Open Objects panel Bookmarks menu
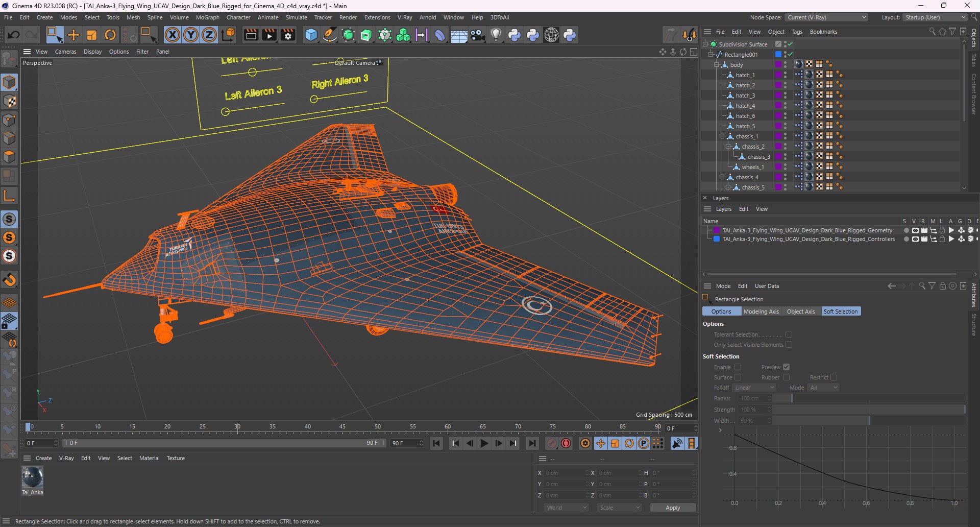 pyautogui.click(x=823, y=32)
